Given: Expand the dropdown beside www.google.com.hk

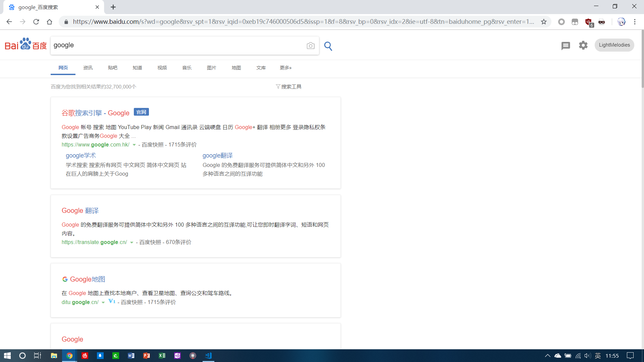Looking at the screenshot, I should [134, 145].
